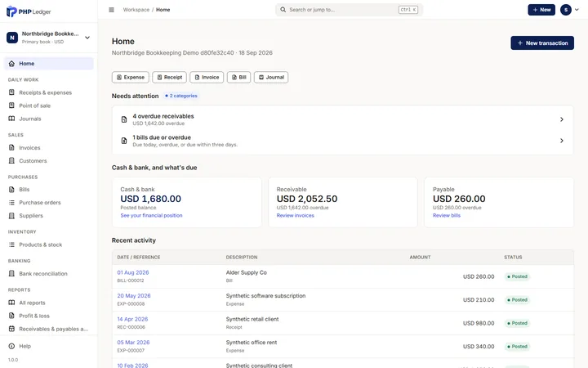Click the Profit & loss document icon
588x368 pixels.
click(11, 316)
